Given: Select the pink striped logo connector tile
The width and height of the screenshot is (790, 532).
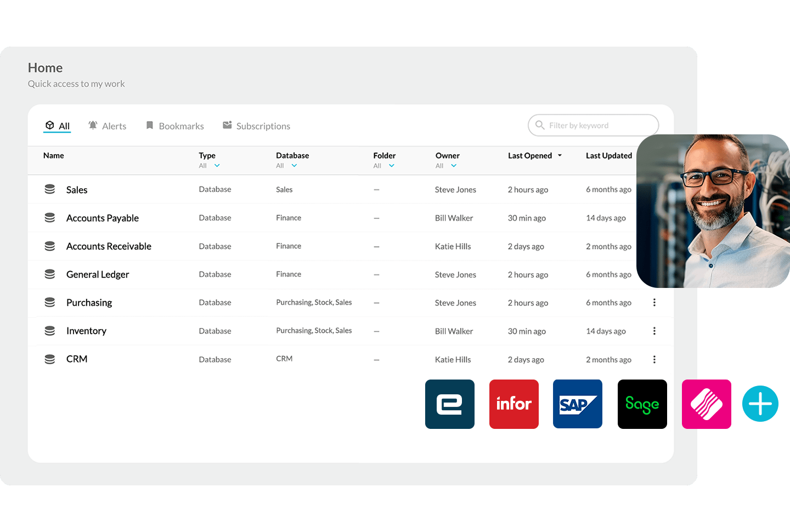Looking at the screenshot, I should 707,404.
